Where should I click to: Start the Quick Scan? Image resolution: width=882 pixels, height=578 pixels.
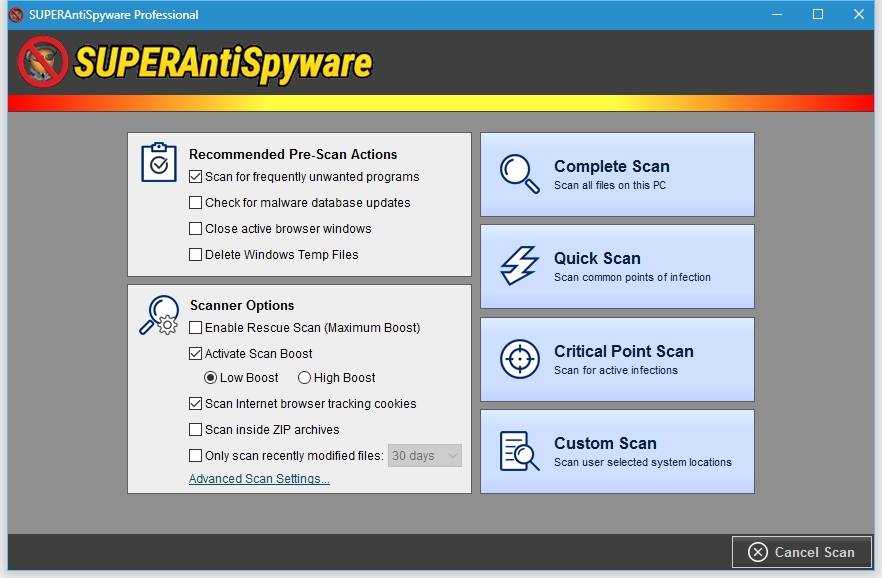(617, 266)
